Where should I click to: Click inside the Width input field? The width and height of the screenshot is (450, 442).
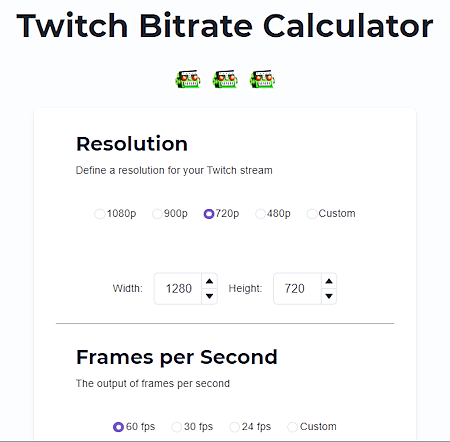coord(178,289)
